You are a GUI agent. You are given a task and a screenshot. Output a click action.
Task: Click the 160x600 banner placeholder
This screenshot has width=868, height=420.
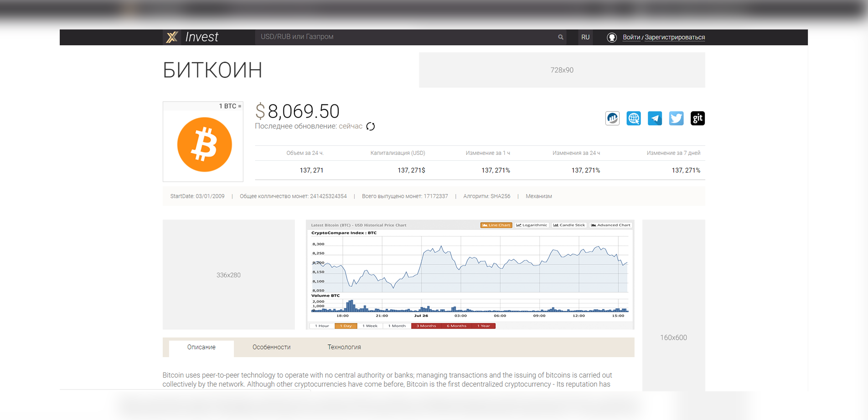click(674, 305)
